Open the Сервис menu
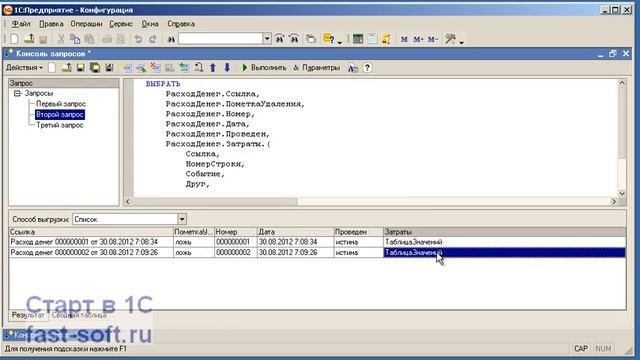Viewport: 640px width, 360px height. point(121,24)
